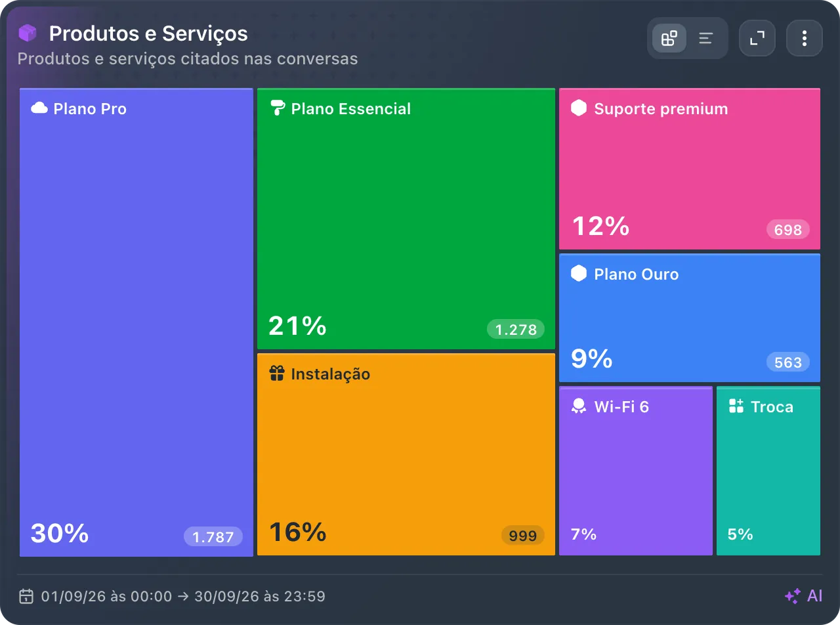840x625 pixels.
Task: Click the subtitle about conversas
Action: tap(188, 58)
